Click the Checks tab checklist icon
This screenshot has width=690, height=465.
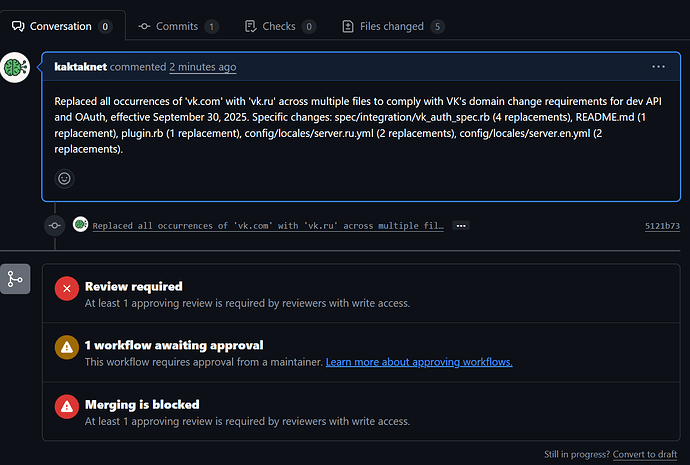click(250, 26)
